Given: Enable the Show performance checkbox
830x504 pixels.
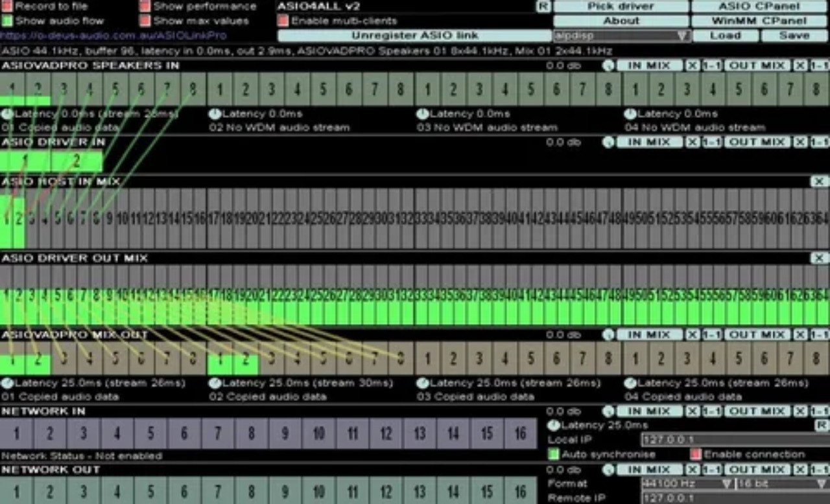Looking at the screenshot, I should tap(146, 6).
